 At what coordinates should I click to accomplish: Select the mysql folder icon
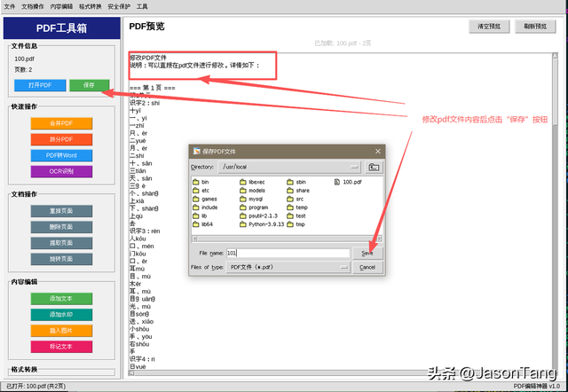point(243,199)
